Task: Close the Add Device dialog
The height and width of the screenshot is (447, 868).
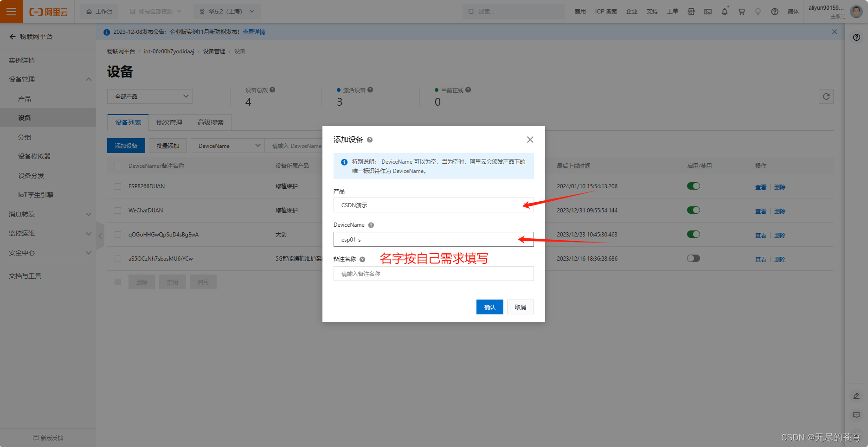Action: 530,140
